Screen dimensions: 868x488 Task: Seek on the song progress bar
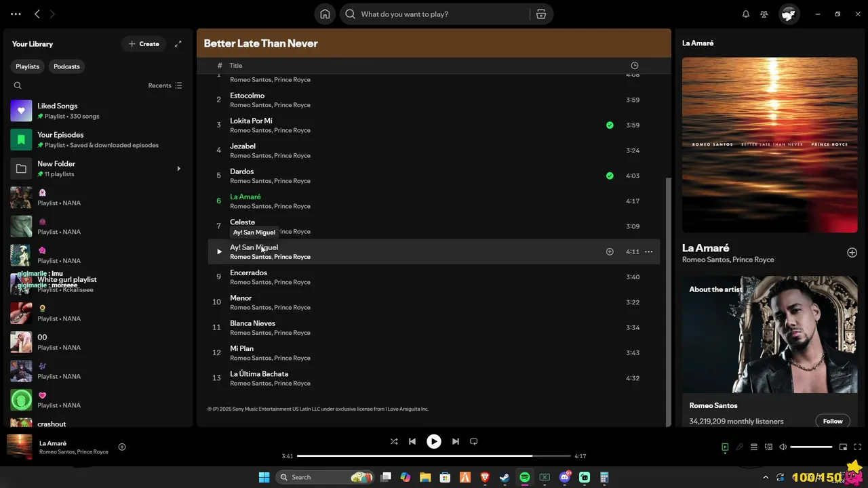coord(434,456)
